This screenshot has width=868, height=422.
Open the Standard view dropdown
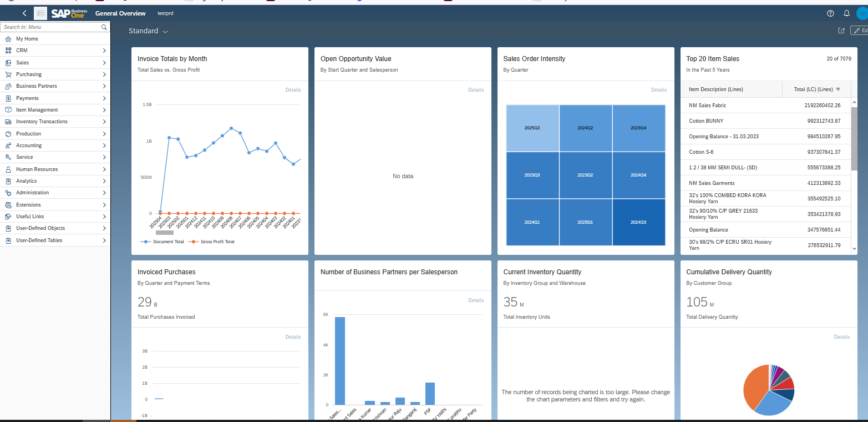[148, 31]
